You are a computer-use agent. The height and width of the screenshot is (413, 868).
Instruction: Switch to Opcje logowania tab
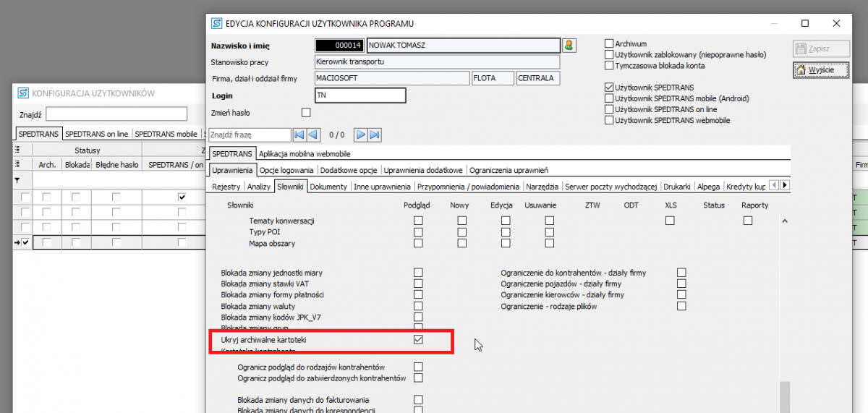point(286,170)
